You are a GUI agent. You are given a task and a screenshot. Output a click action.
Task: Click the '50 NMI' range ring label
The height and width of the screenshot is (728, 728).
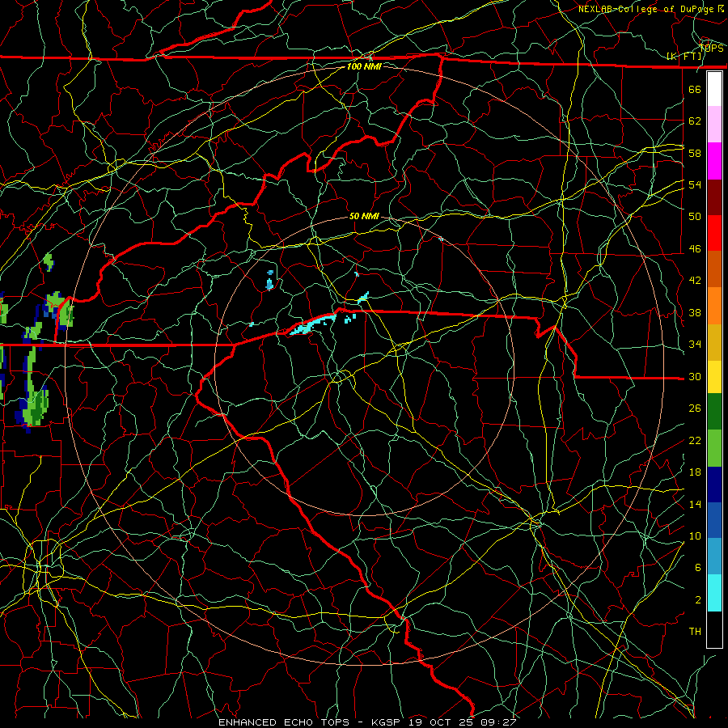[x=364, y=216]
